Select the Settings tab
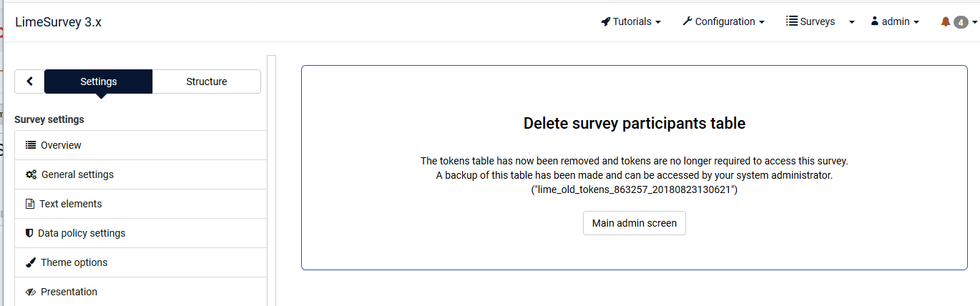The image size is (980, 306). pos(99,82)
